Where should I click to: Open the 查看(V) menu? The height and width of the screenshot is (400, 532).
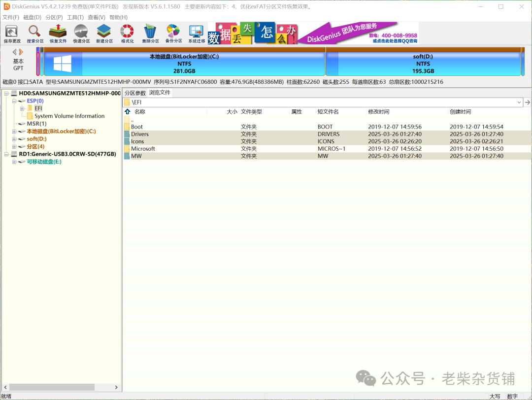click(97, 17)
